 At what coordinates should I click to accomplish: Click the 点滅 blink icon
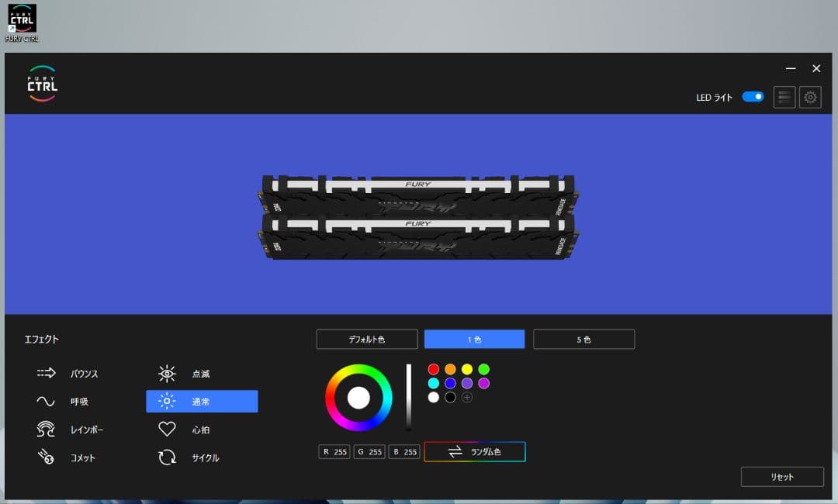[167, 373]
